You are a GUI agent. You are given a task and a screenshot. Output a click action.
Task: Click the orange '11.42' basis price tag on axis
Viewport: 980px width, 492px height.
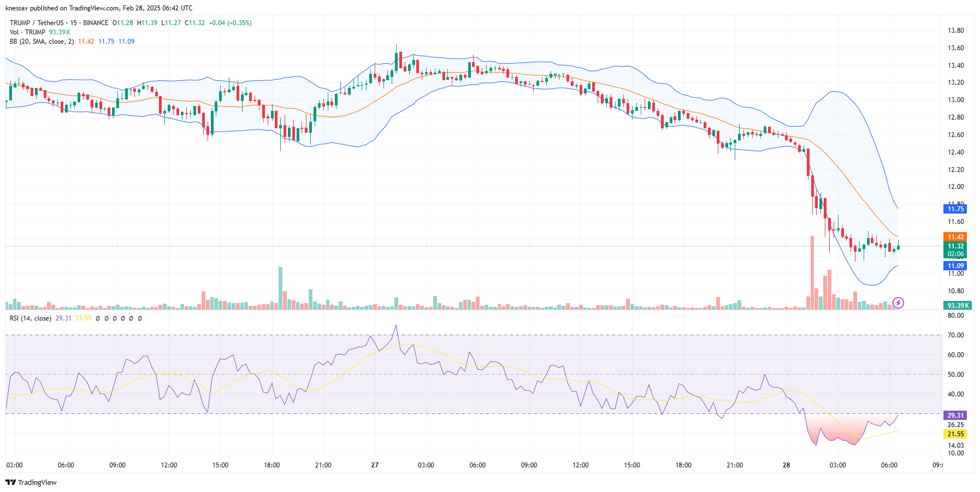955,237
